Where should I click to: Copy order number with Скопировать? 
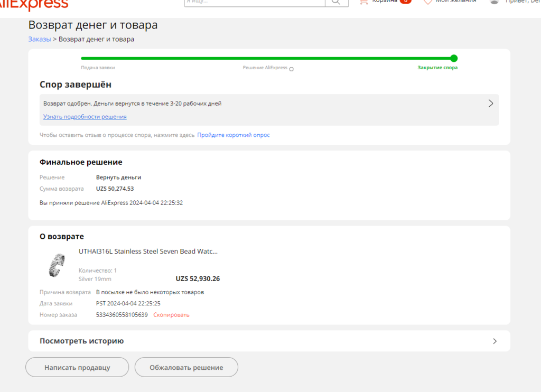171,315
